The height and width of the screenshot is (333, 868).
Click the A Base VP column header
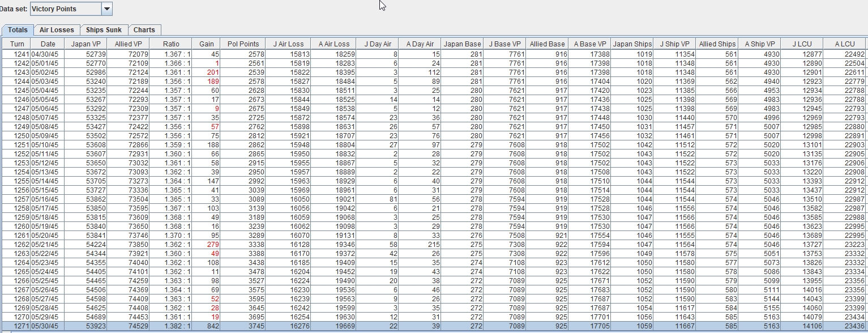click(x=590, y=44)
